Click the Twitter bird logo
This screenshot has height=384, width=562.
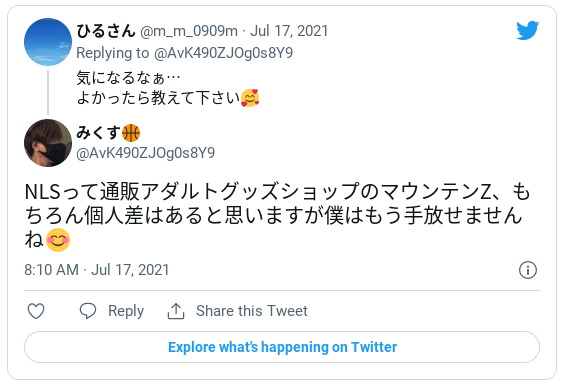click(x=527, y=30)
